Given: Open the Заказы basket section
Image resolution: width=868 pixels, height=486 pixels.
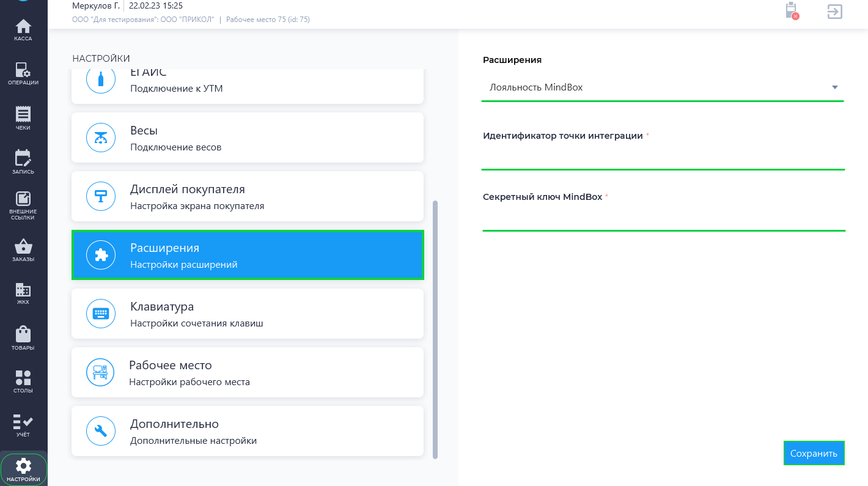Looking at the screenshot, I should [x=23, y=251].
